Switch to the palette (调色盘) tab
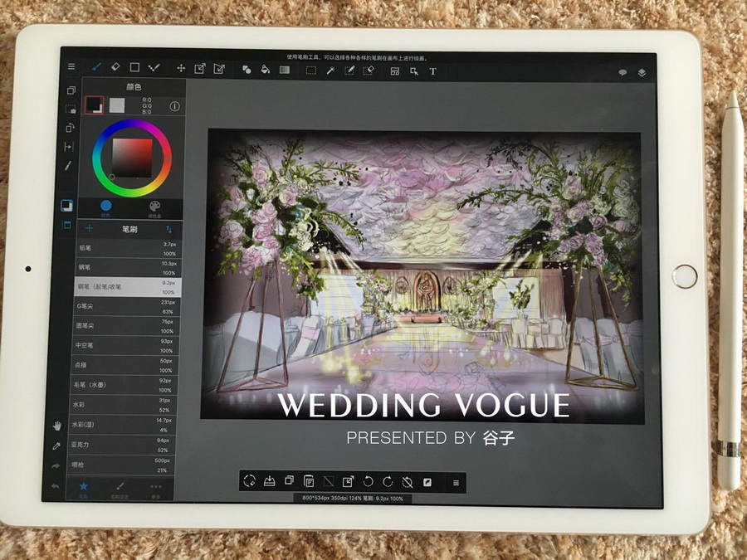This screenshot has height=560, width=747. pos(154,207)
